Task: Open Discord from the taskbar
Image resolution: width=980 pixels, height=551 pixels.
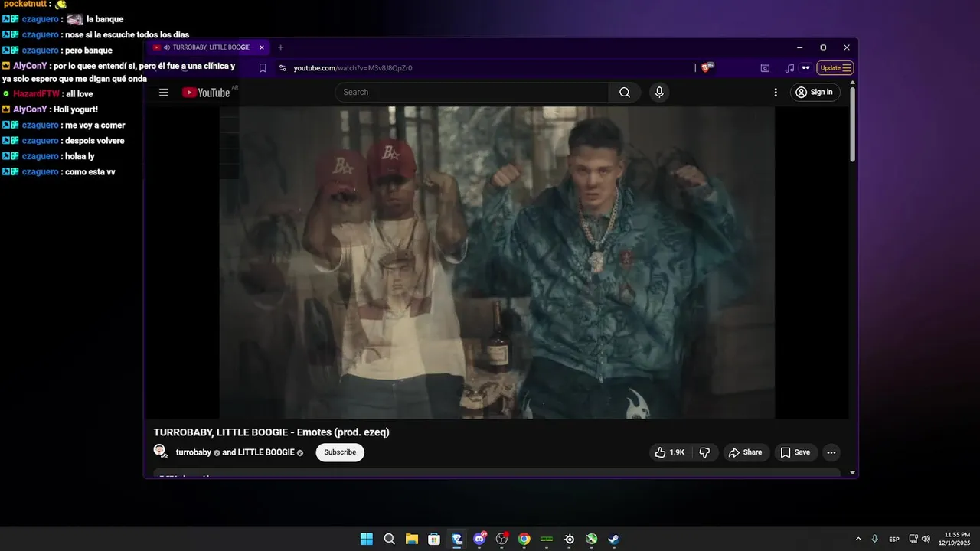Action: pos(479,539)
